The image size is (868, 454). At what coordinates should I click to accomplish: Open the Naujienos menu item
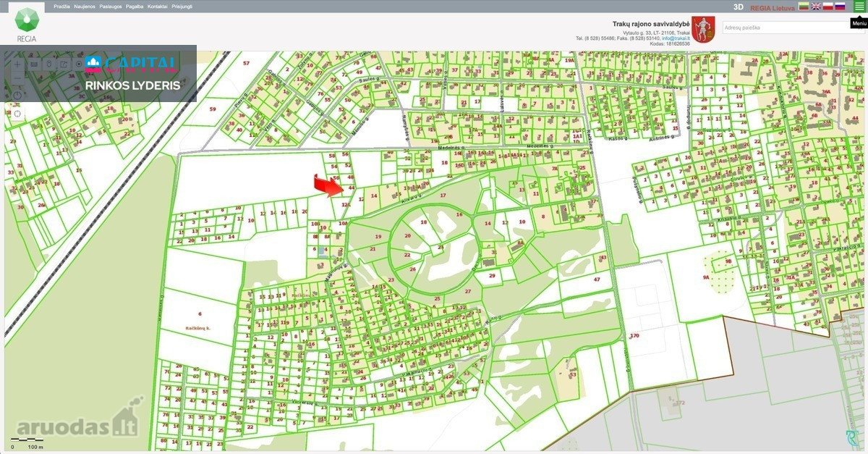point(85,6)
